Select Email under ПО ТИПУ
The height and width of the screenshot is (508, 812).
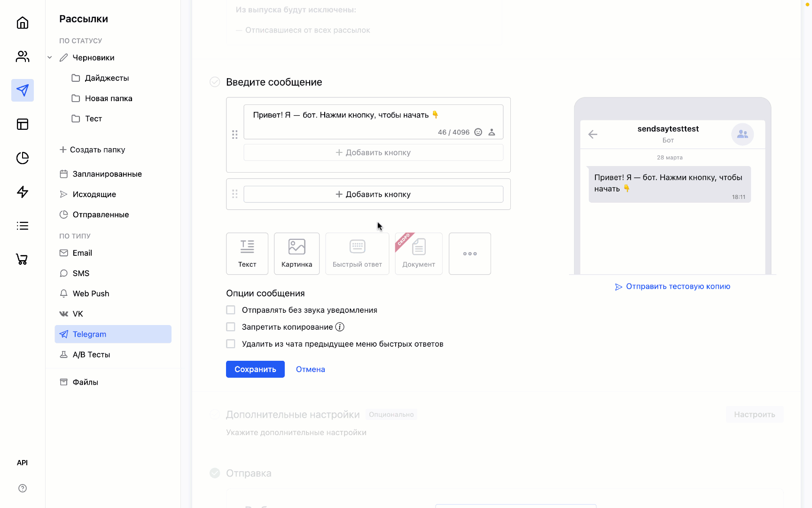tap(82, 253)
